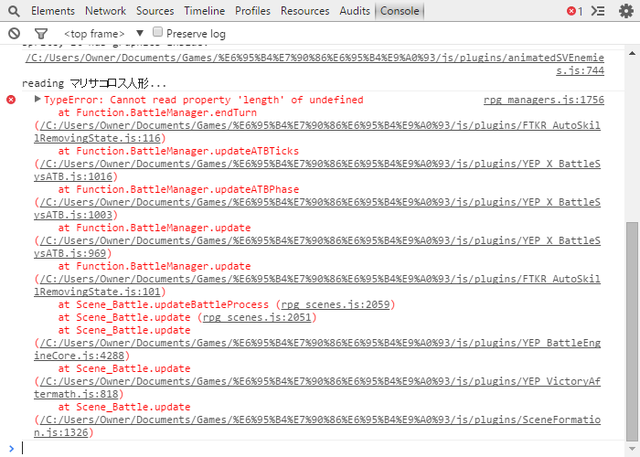Click red error icon beside TypeError
The image size is (640, 457).
pyautogui.click(x=11, y=100)
